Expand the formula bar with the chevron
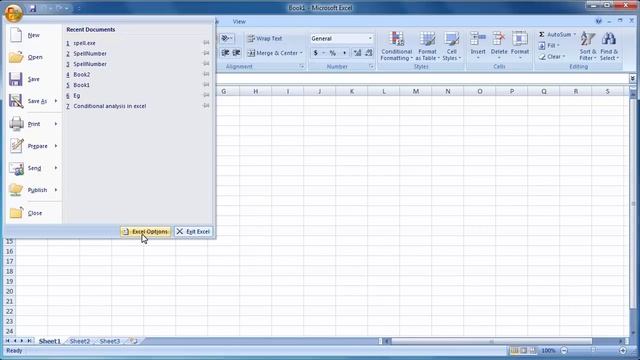The height and width of the screenshot is (360, 640). (633, 78)
